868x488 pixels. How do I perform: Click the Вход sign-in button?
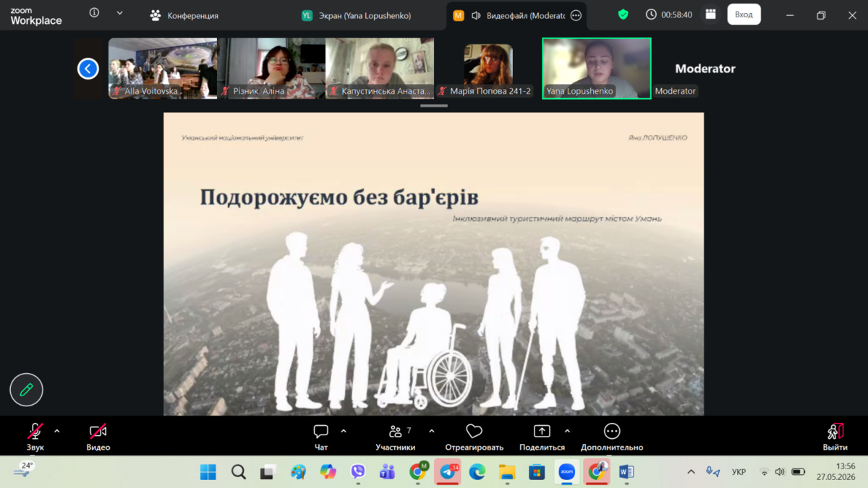coord(744,14)
